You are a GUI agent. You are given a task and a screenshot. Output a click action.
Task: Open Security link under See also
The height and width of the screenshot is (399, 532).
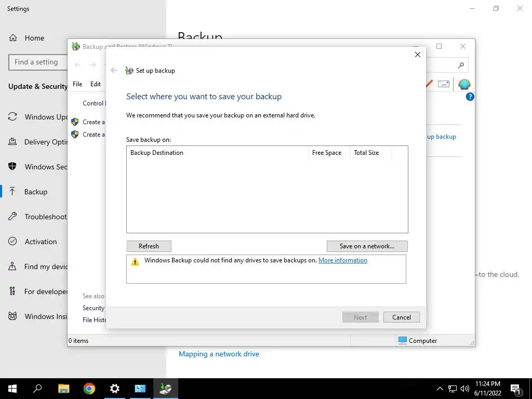point(94,308)
